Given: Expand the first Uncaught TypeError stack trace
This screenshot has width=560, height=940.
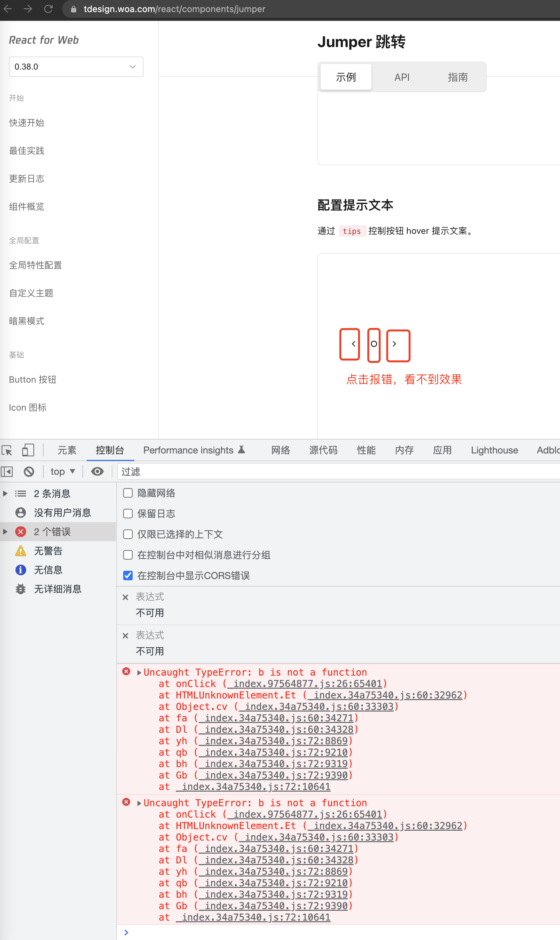Looking at the screenshot, I should pos(139,672).
